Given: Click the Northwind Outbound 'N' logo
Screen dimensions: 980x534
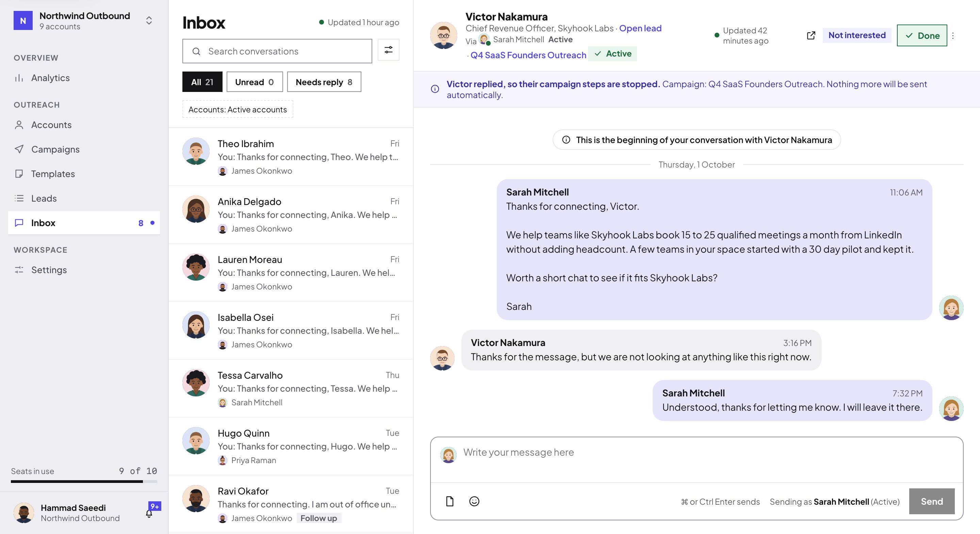Looking at the screenshot, I should point(23,20).
